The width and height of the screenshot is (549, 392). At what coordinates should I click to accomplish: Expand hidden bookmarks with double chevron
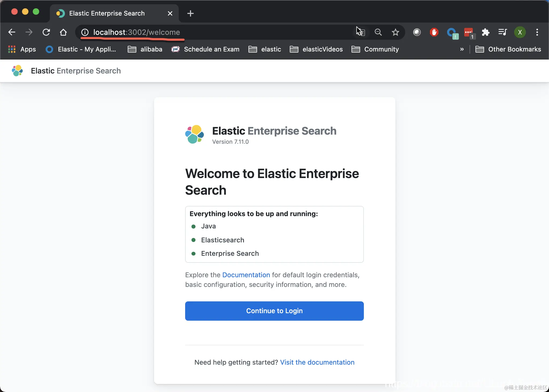pos(462,49)
